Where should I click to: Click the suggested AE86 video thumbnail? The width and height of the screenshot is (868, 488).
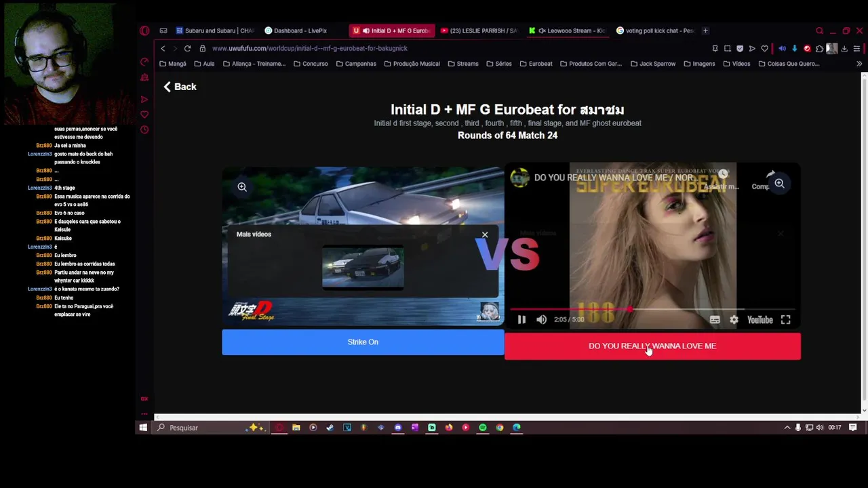pos(363,268)
